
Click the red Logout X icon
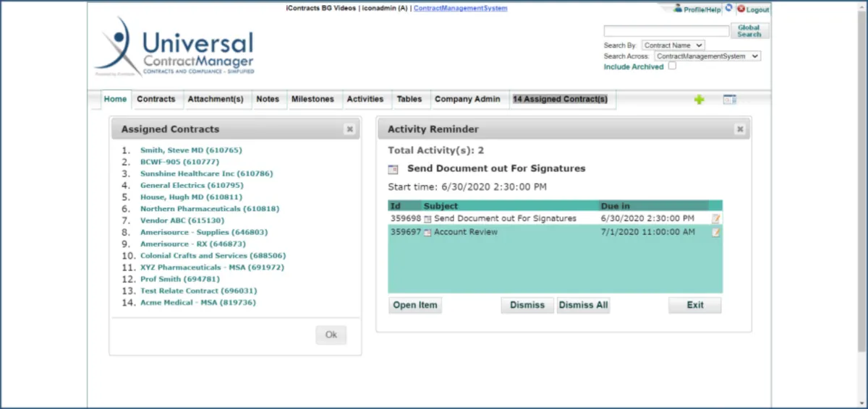pos(741,9)
